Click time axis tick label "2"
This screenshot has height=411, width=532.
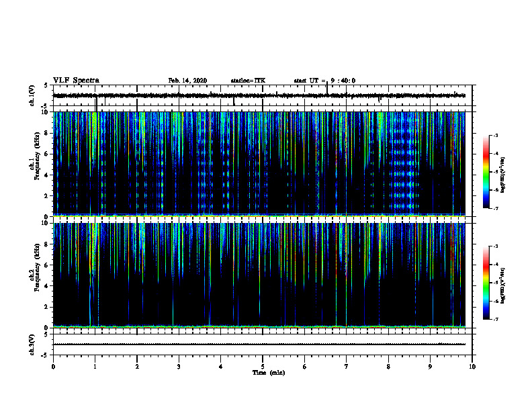coord(137,367)
